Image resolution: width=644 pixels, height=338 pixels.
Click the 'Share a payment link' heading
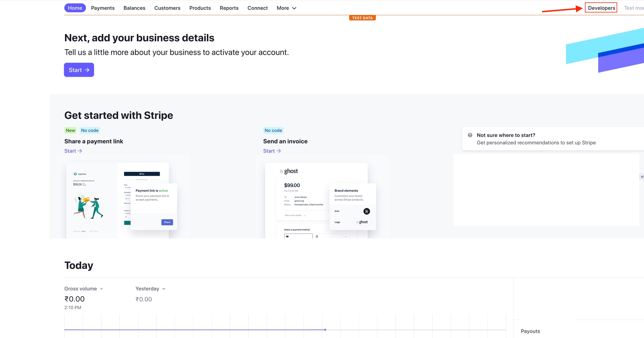pyautogui.click(x=94, y=141)
